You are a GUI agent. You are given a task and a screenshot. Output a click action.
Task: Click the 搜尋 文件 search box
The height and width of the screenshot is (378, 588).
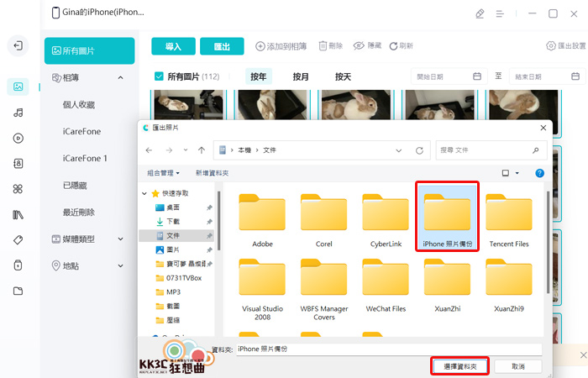tap(491, 150)
